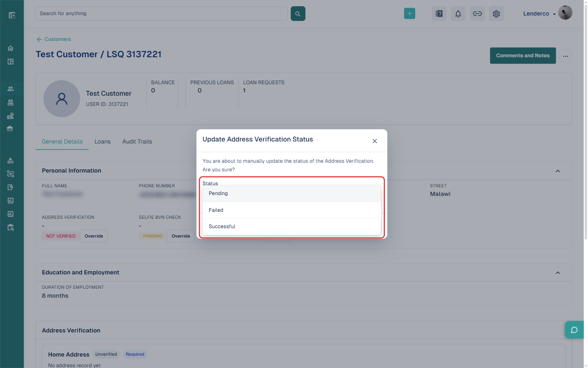
Task: Click the BALANCE label
Action: (163, 83)
